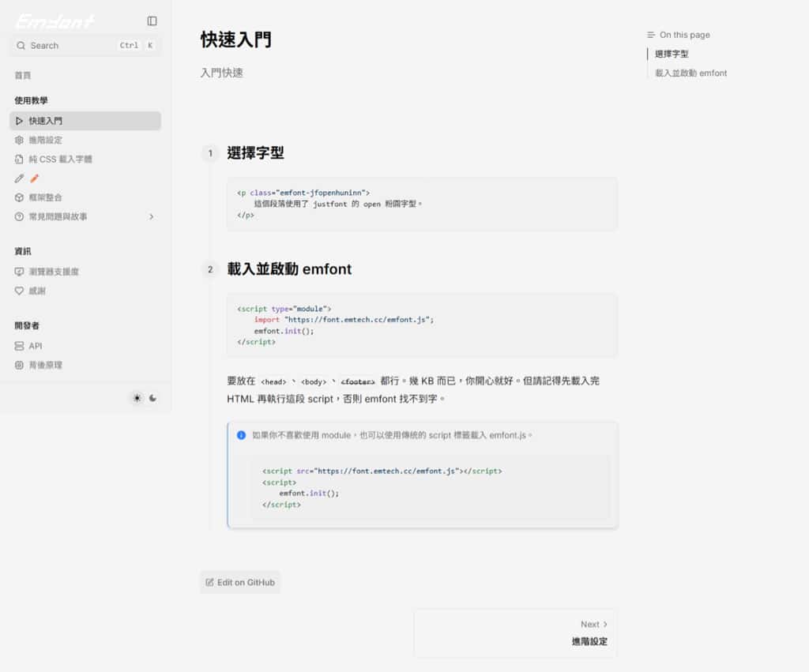Viewport: 809px width, 672px height.
Task: Open 框架整合 in the sidebar
Action: 85,197
